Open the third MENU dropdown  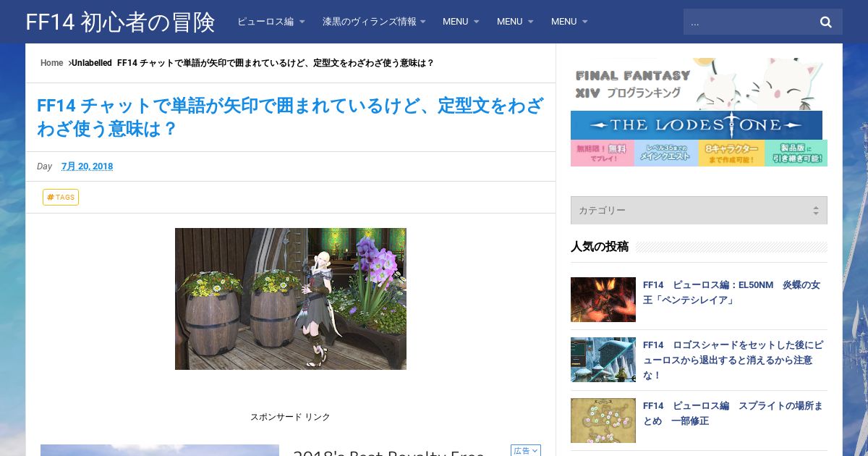pos(569,22)
